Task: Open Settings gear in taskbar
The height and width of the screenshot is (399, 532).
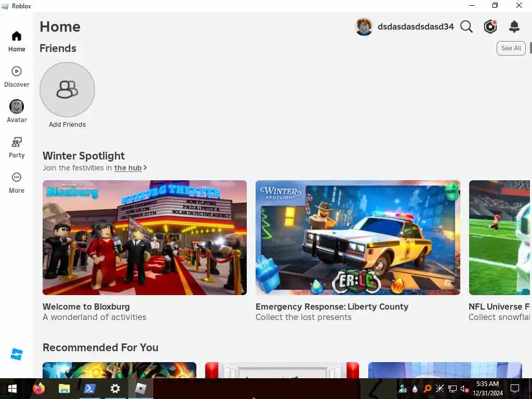Action: tap(115, 389)
